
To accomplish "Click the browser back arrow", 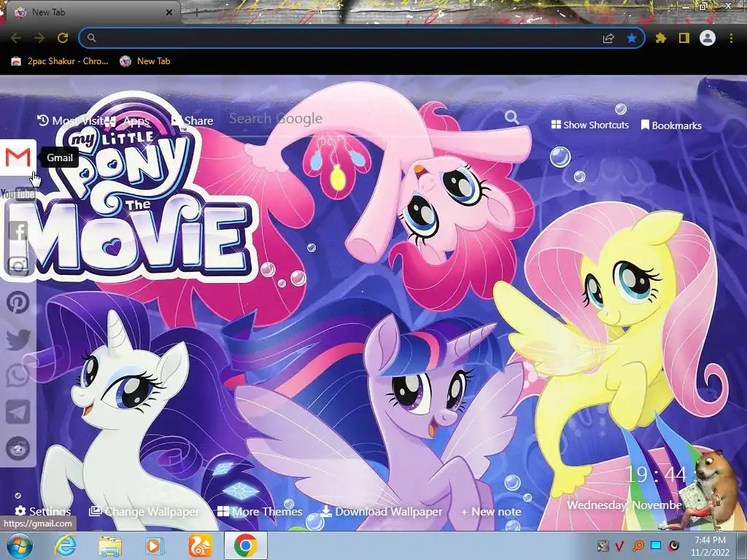I will (x=16, y=38).
